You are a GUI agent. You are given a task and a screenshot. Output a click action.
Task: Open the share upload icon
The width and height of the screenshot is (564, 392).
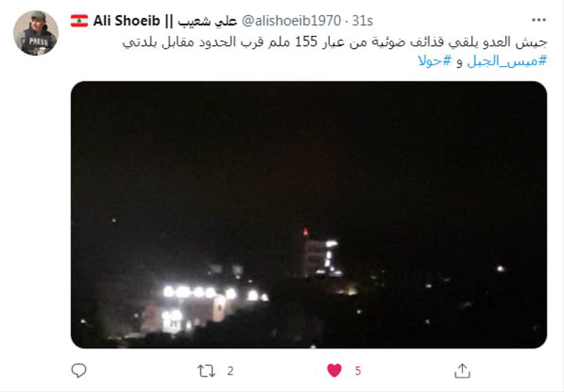click(x=462, y=371)
